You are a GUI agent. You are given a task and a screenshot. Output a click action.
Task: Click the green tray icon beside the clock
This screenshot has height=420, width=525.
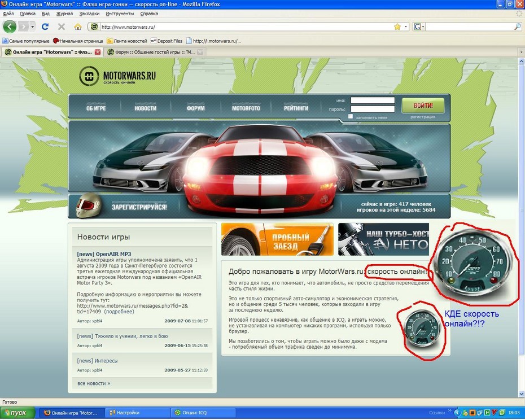coord(501,413)
